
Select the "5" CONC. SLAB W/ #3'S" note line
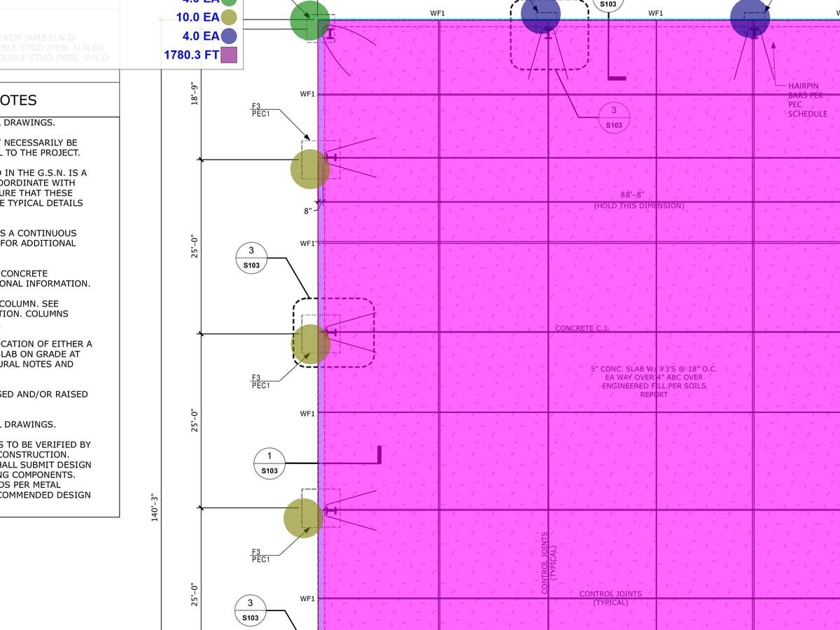654,369
